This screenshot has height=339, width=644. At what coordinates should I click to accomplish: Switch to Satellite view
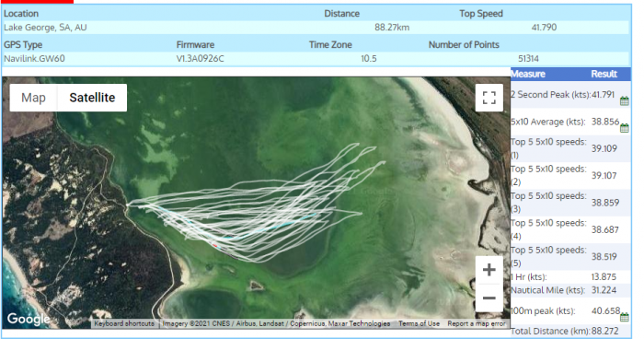92,98
